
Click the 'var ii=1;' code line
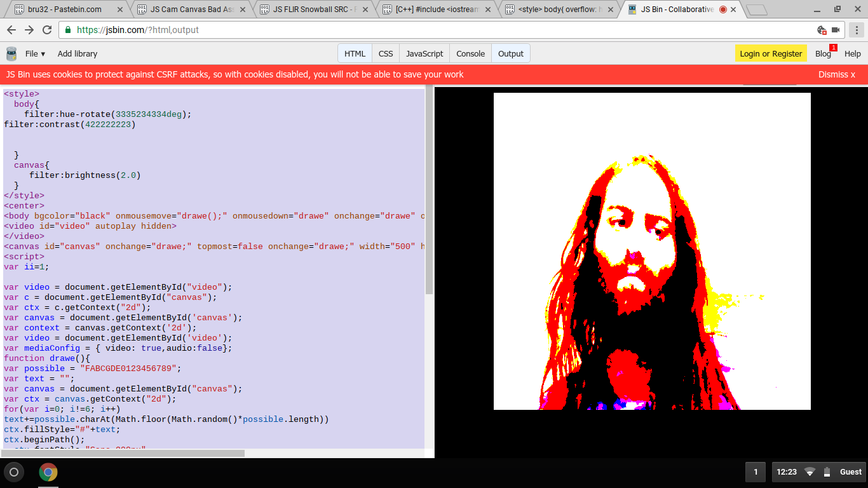coord(27,267)
